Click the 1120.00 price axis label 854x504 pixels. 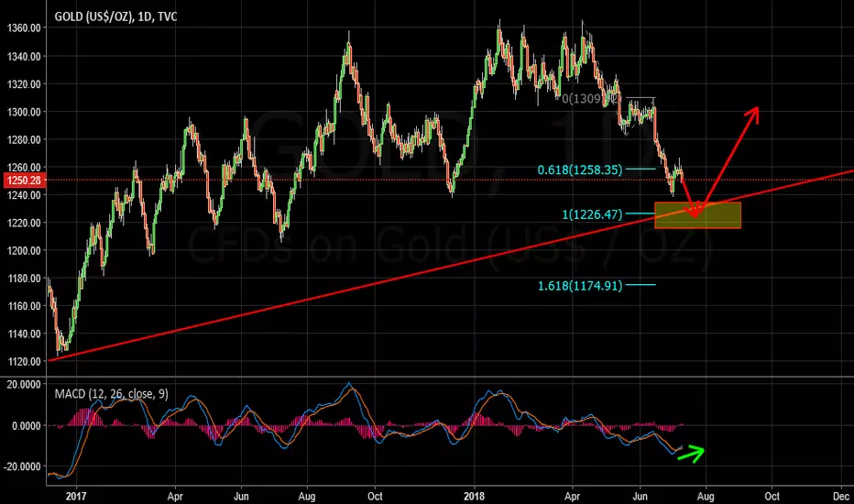[x=24, y=362]
